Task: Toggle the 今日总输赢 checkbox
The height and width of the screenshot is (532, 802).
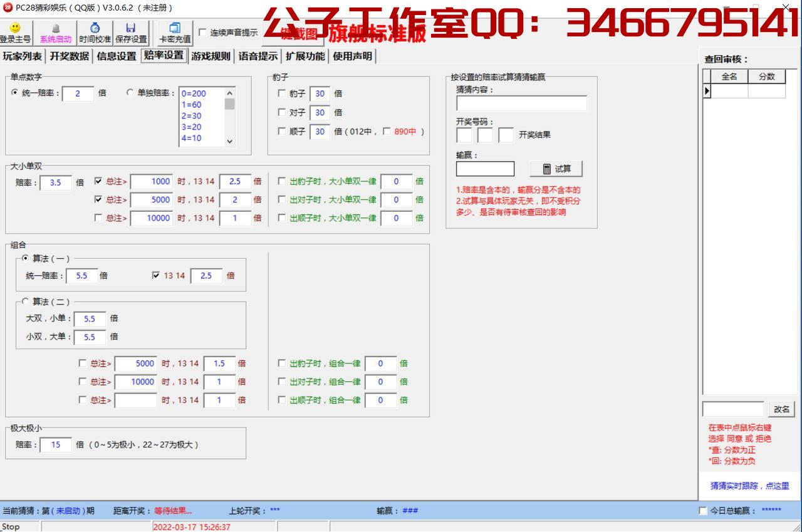Action: click(703, 511)
